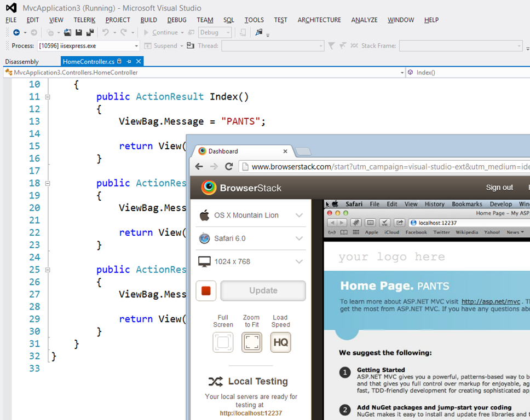
Task: Open the FILE menu in Visual Studio
Action: (x=11, y=20)
